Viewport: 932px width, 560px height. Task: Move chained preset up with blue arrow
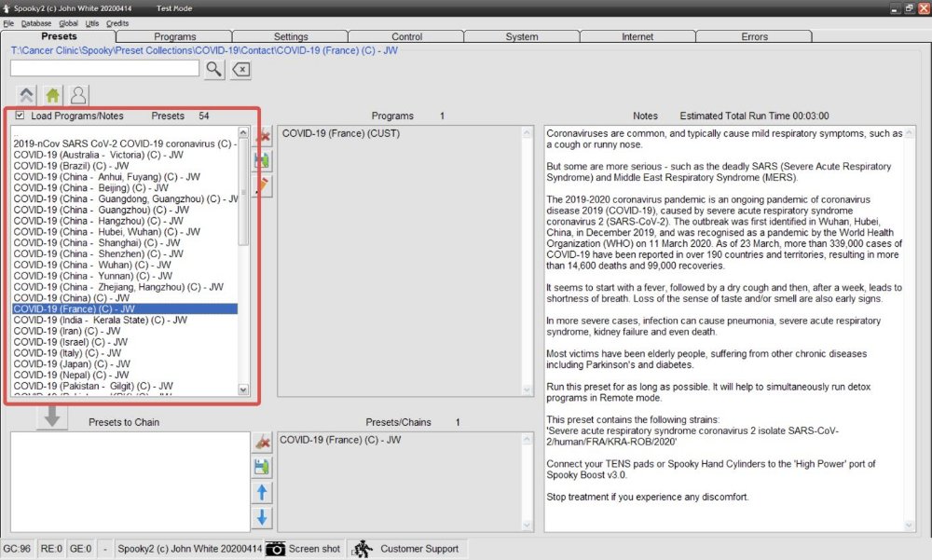coord(263,493)
